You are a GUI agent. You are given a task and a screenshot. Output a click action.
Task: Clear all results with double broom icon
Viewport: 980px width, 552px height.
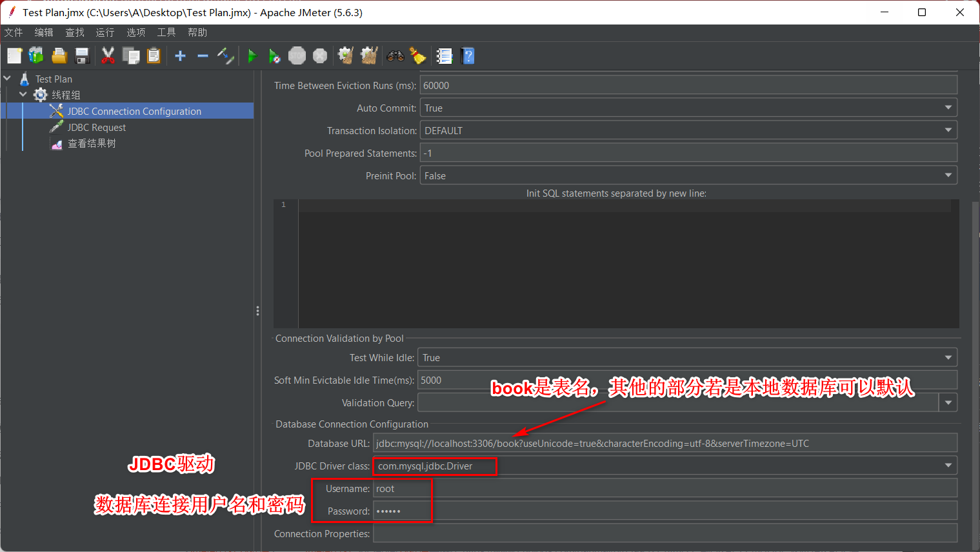tap(369, 56)
